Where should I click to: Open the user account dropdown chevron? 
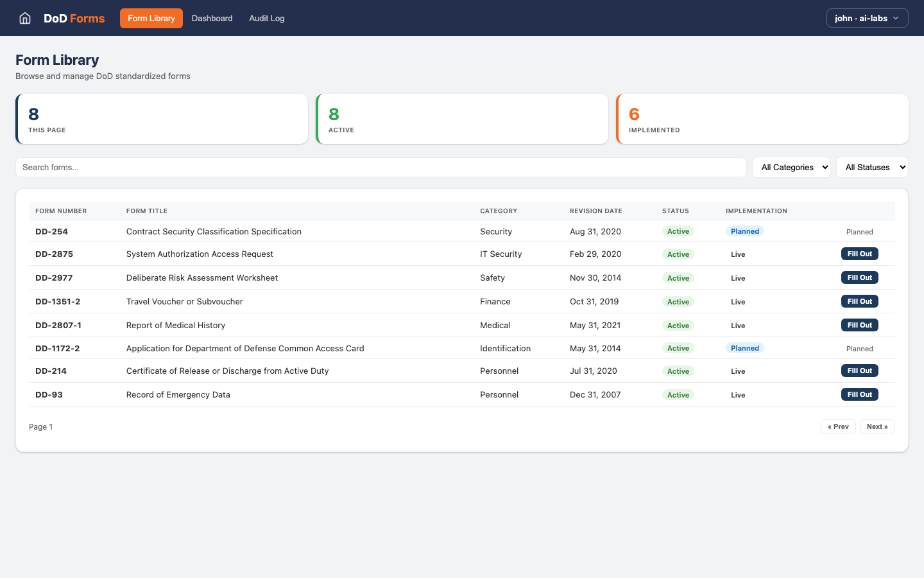pos(896,18)
